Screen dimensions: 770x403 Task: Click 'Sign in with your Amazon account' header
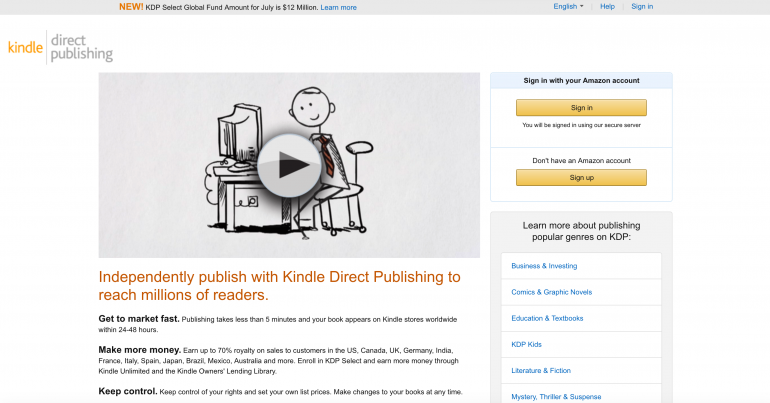(581, 81)
